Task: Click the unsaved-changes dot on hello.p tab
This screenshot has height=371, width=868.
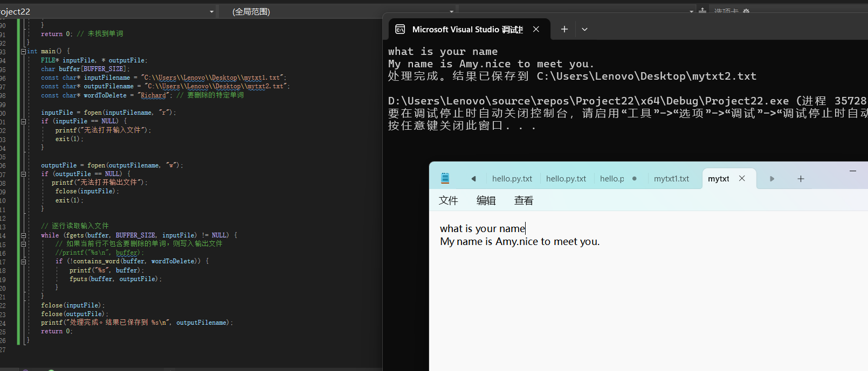Action: coord(634,179)
